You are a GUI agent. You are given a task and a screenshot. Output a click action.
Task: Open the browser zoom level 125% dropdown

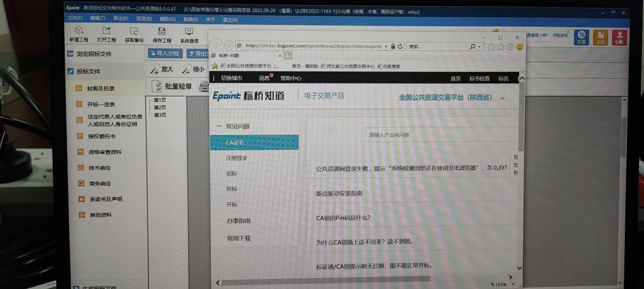tap(504, 284)
